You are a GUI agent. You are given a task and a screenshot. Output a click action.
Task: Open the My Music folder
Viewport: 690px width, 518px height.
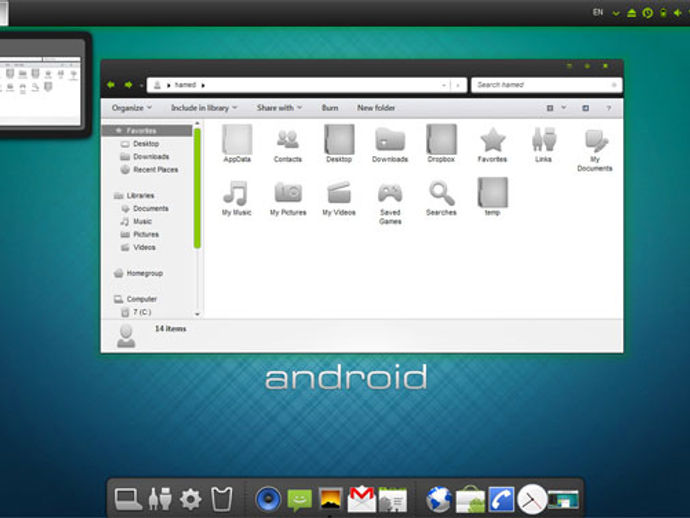pyautogui.click(x=236, y=198)
